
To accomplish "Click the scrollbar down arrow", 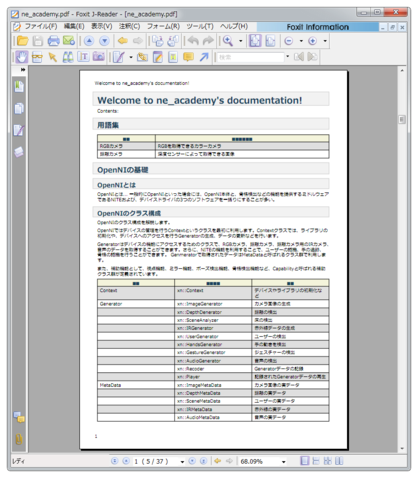I will coord(402,448).
